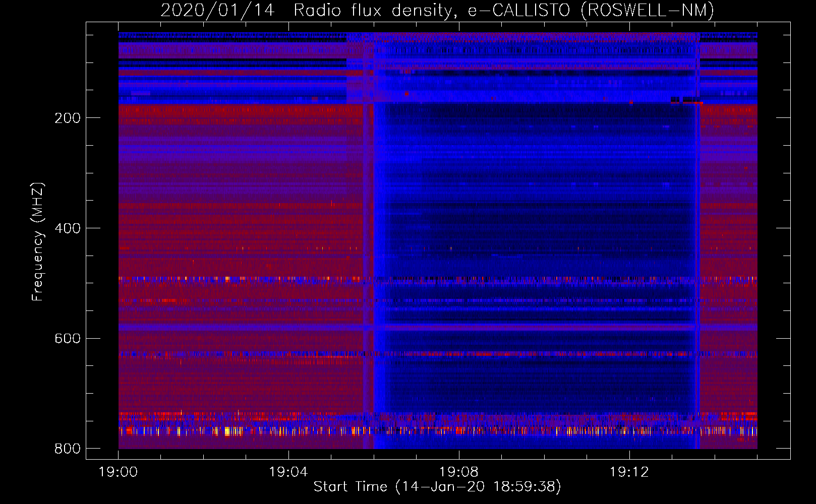Click the "800" frequency tick label

tap(68, 449)
